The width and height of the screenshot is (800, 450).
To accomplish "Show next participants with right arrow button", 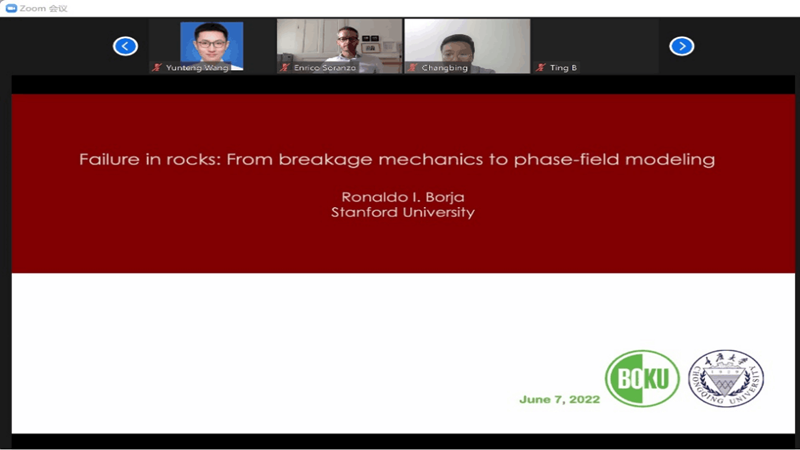I will click(x=682, y=46).
